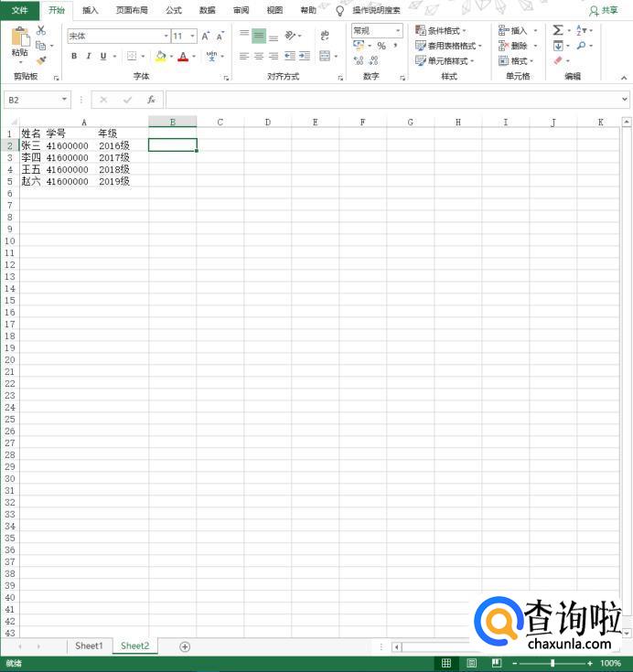This screenshot has width=633, height=672.
Task: Switch to the 插入 (Insert) ribbon tab
Action: pyautogui.click(x=90, y=10)
